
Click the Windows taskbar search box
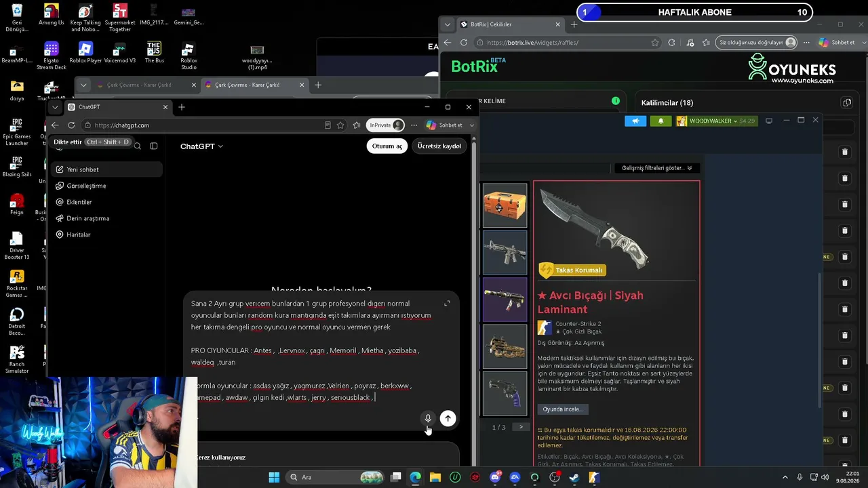[x=334, y=477]
